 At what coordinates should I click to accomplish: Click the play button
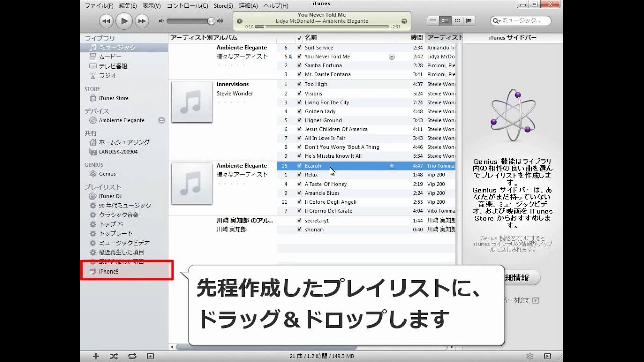[124, 21]
